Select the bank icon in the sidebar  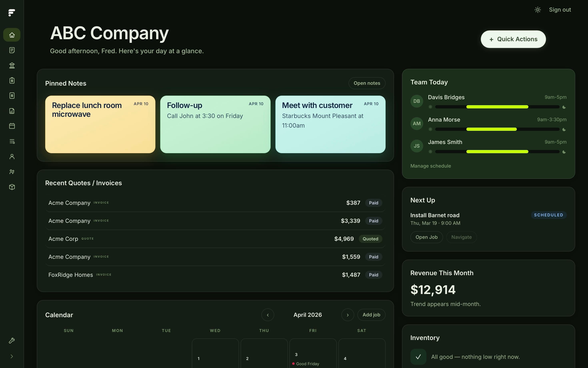click(12, 65)
